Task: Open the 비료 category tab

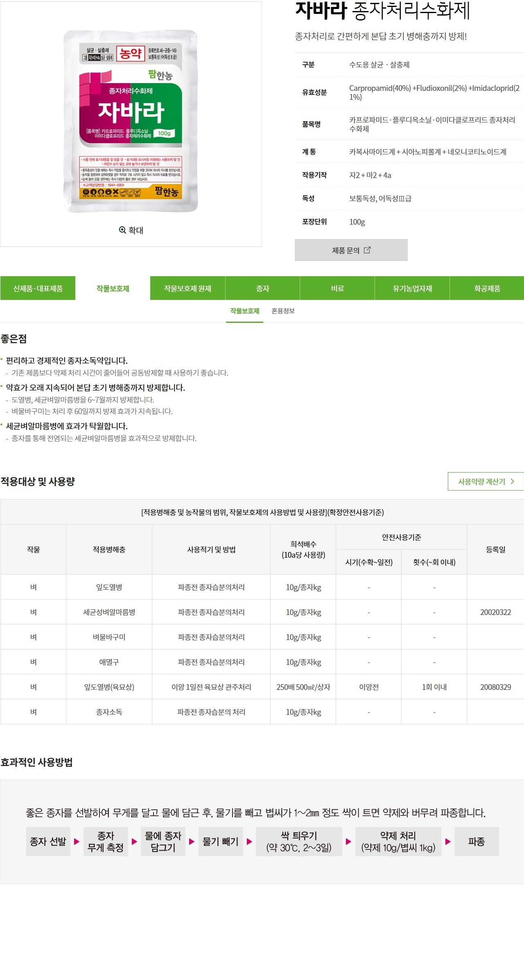Action: tap(337, 288)
